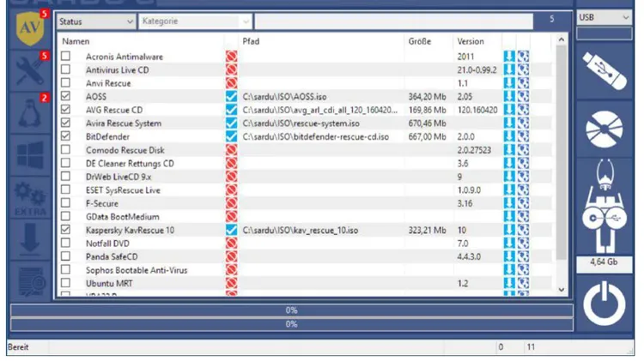
Task: Check the Comodo Rescue Disk checkbox
Action: click(x=66, y=149)
